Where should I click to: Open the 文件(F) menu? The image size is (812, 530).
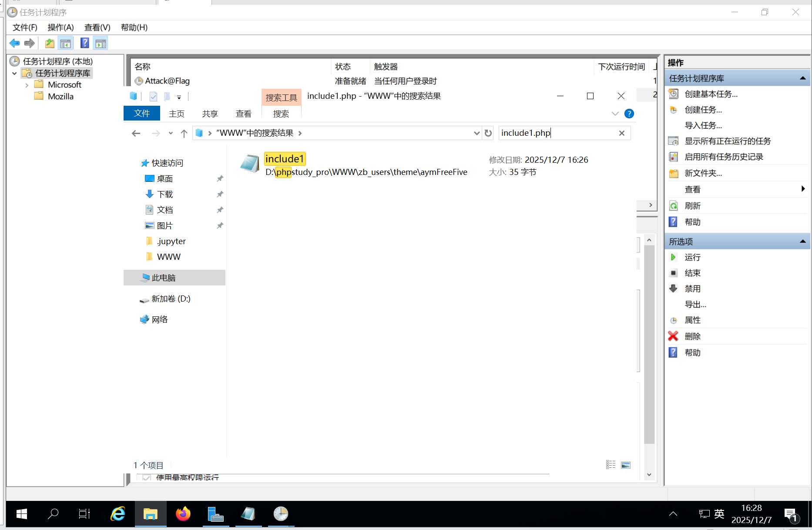25,27
